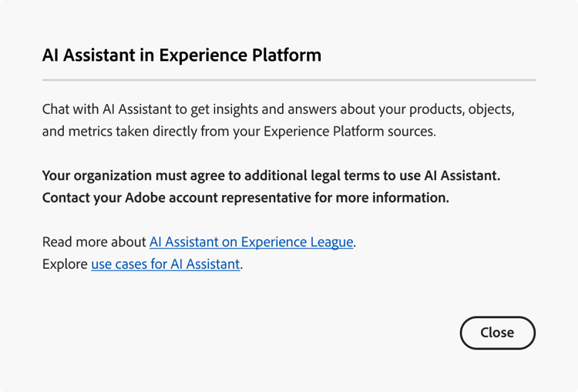Follow the use cases for AI Assistant link
Image resolution: width=578 pixels, height=392 pixels.
click(166, 264)
